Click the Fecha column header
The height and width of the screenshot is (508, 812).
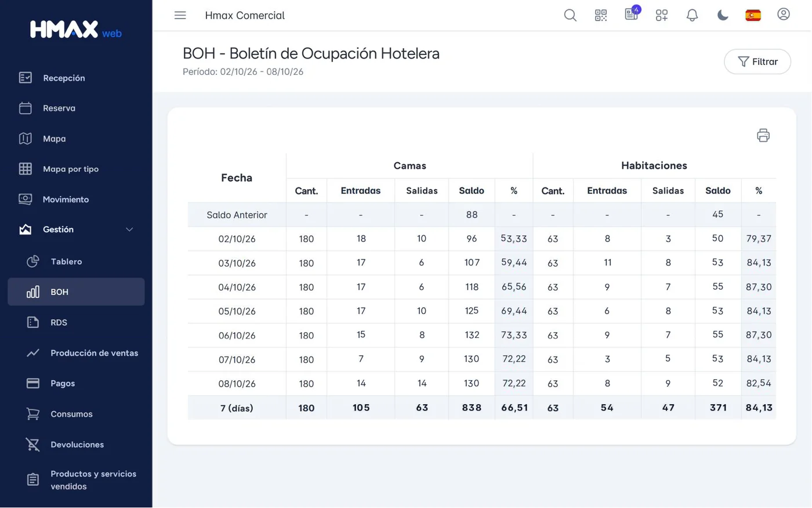click(x=237, y=178)
